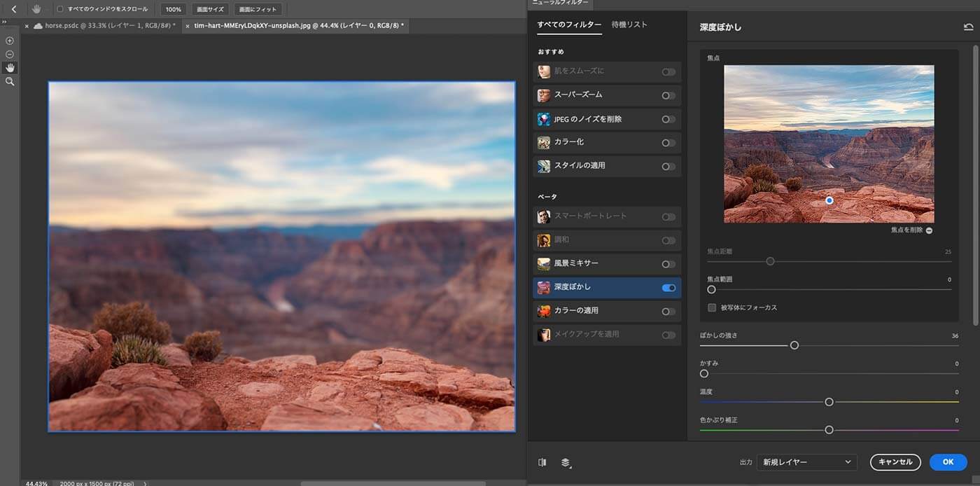The width and height of the screenshot is (980, 486).
Task: Select the 深度ぼかし filter row
Action: click(607, 288)
